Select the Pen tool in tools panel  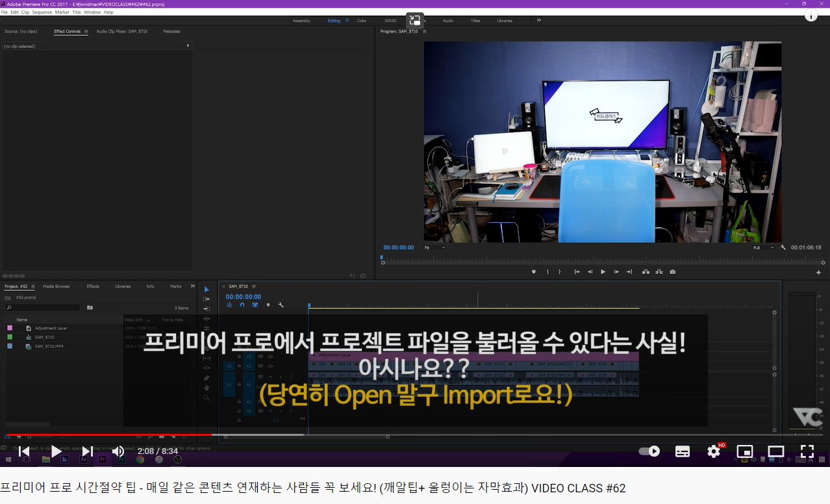207,378
